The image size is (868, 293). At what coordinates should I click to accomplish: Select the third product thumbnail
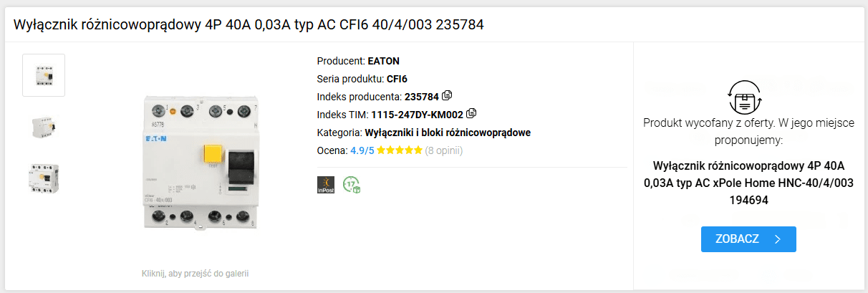pos(44,178)
